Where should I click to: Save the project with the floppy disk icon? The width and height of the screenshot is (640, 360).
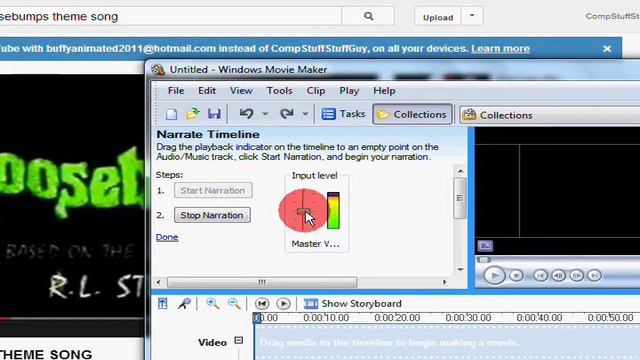pyautogui.click(x=214, y=114)
